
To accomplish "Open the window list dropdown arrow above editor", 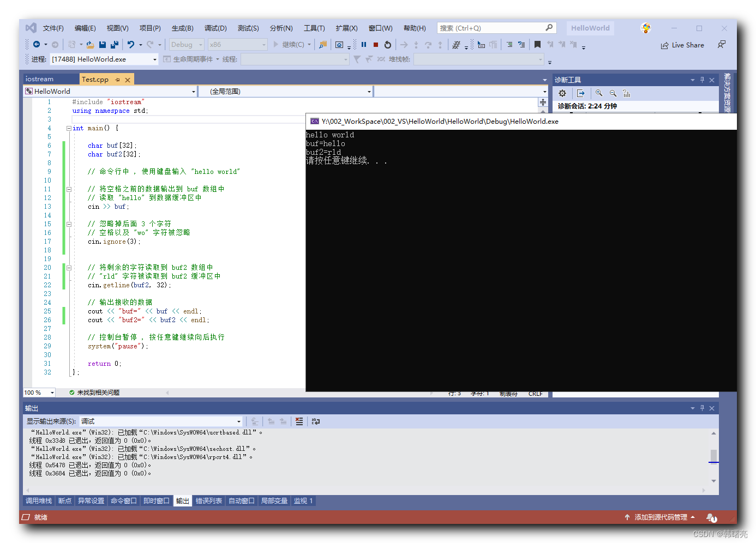I will [x=544, y=80].
